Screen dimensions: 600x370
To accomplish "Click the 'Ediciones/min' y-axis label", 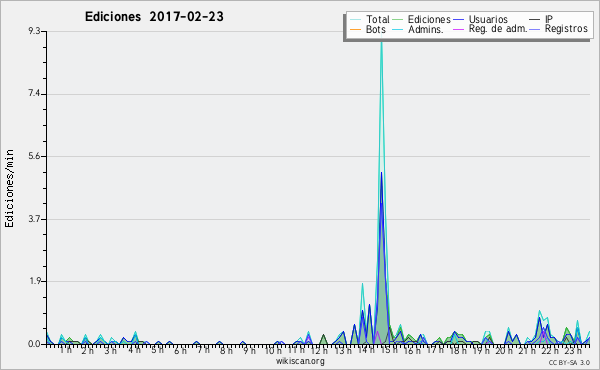I will click(9, 188).
